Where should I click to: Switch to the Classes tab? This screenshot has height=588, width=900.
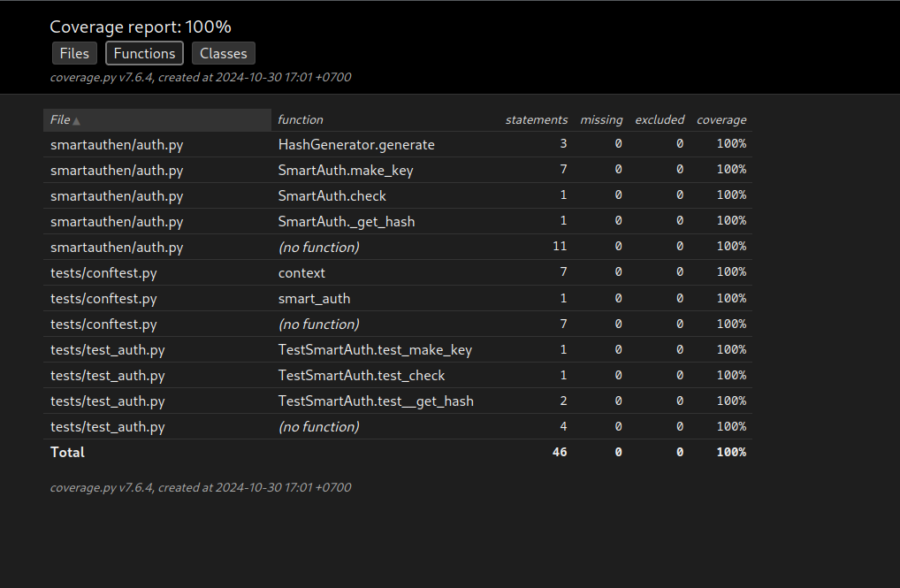coord(223,53)
